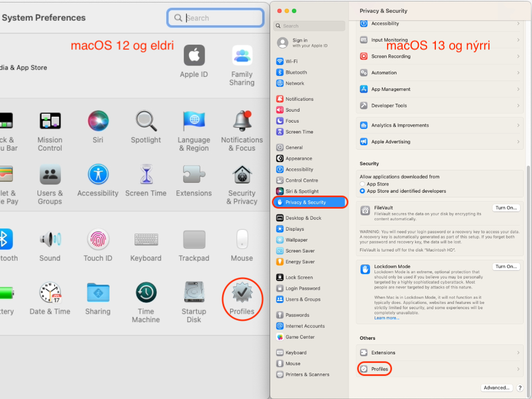Select Bluetooth in Settings sidebar

click(310, 72)
